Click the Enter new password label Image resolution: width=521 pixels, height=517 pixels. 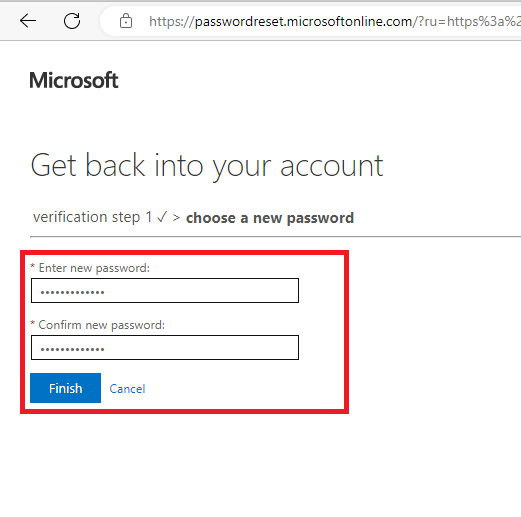pos(94,268)
